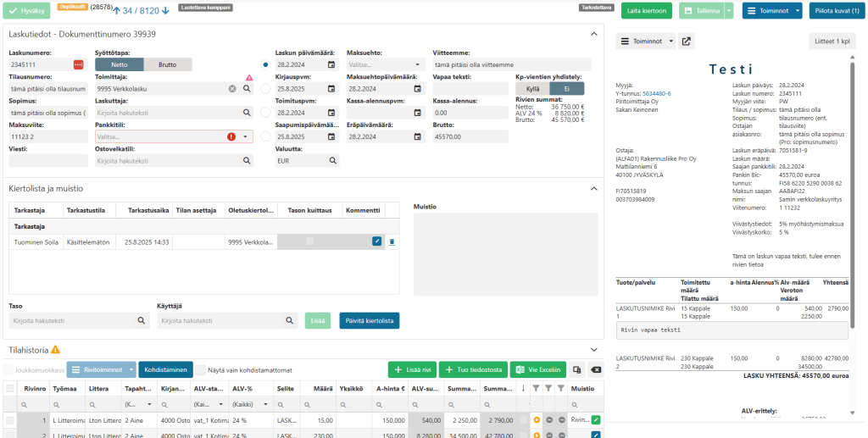Open blue Toiminnot menu in top bar
Screen dimensions: 868x438
pos(771,10)
